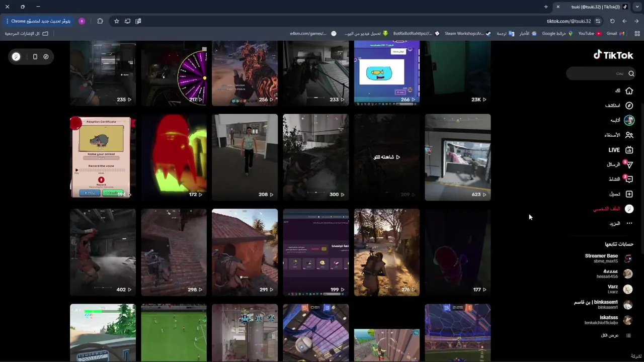The width and height of the screenshot is (644, 362).
Task: Open the video with 623 views
Action: tap(457, 157)
